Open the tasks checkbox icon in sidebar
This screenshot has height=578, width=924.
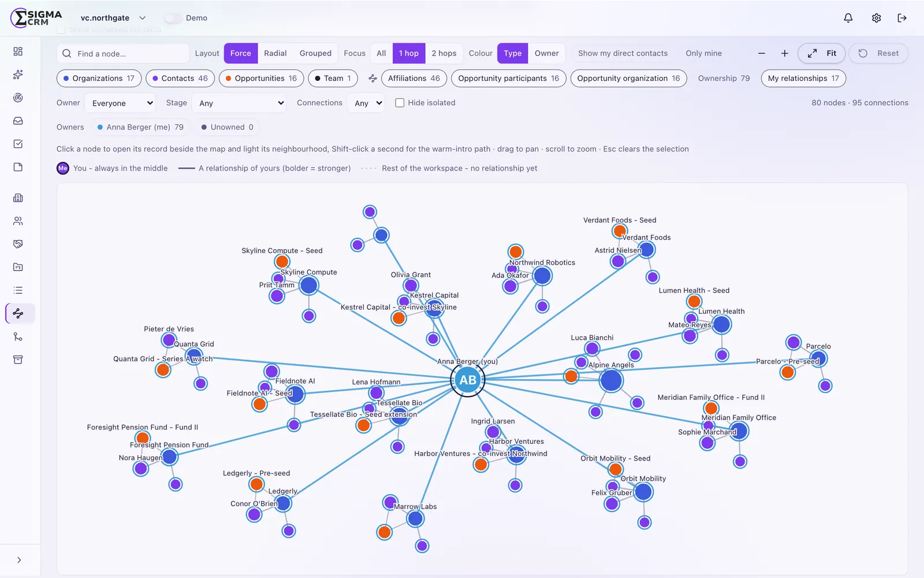click(x=18, y=144)
